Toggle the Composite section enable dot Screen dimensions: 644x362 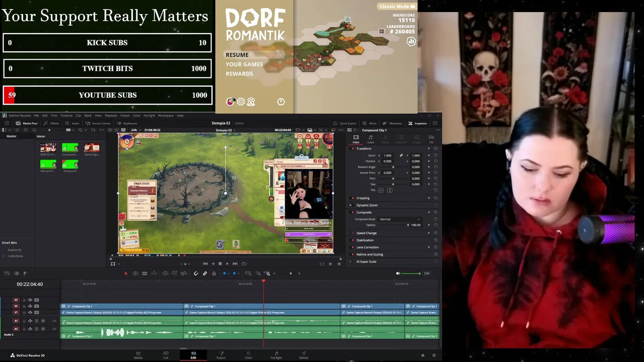(x=352, y=212)
